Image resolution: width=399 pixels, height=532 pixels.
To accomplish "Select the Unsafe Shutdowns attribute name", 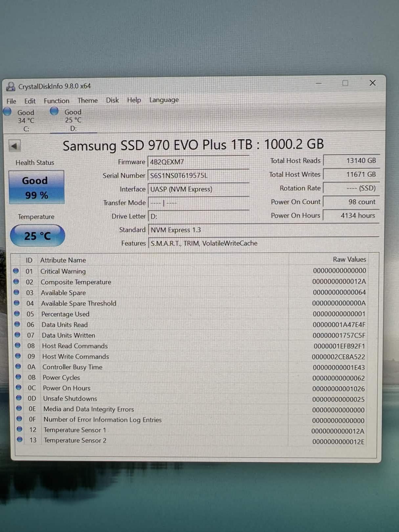I will (x=70, y=398).
